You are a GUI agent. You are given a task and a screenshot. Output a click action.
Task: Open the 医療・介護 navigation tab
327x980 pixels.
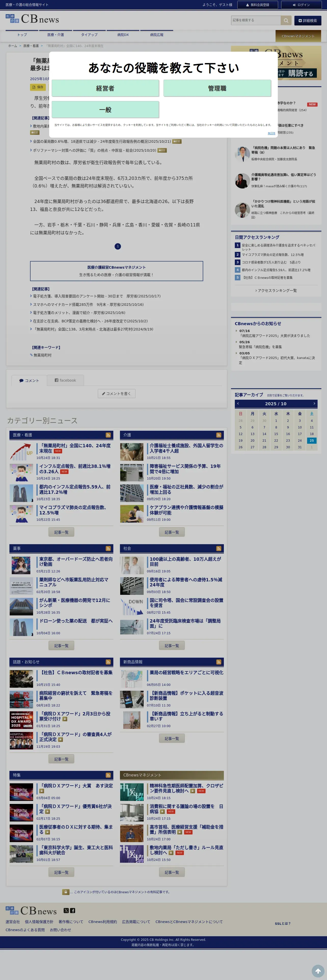pos(56,35)
